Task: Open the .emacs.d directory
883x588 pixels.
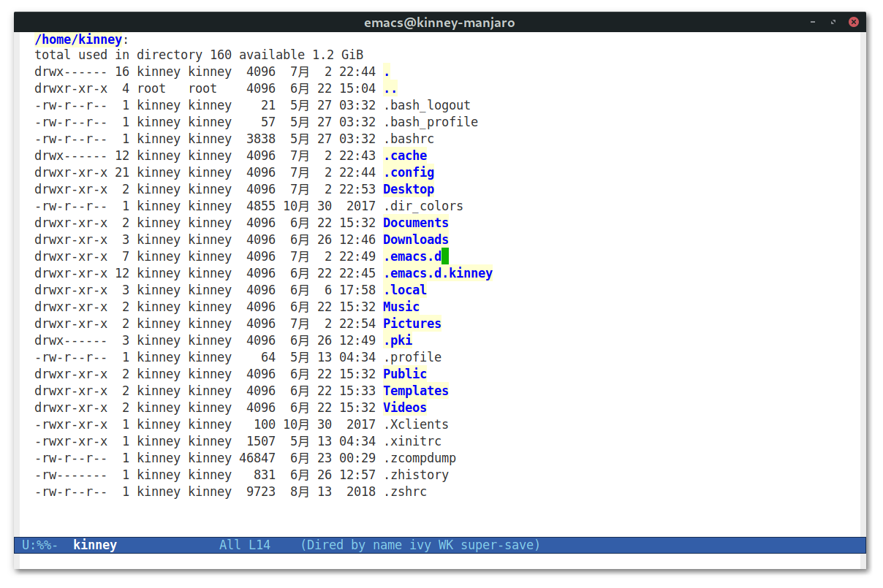Action: click(x=412, y=256)
